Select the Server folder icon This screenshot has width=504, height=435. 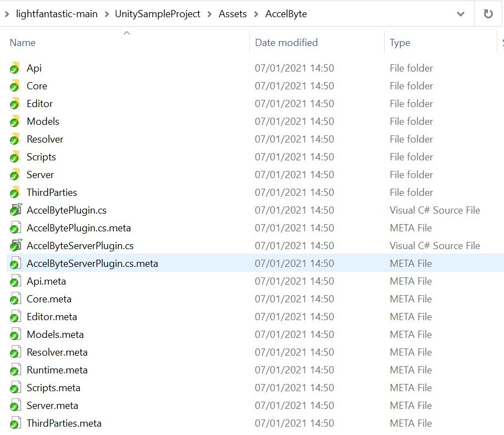coord(15,175)
